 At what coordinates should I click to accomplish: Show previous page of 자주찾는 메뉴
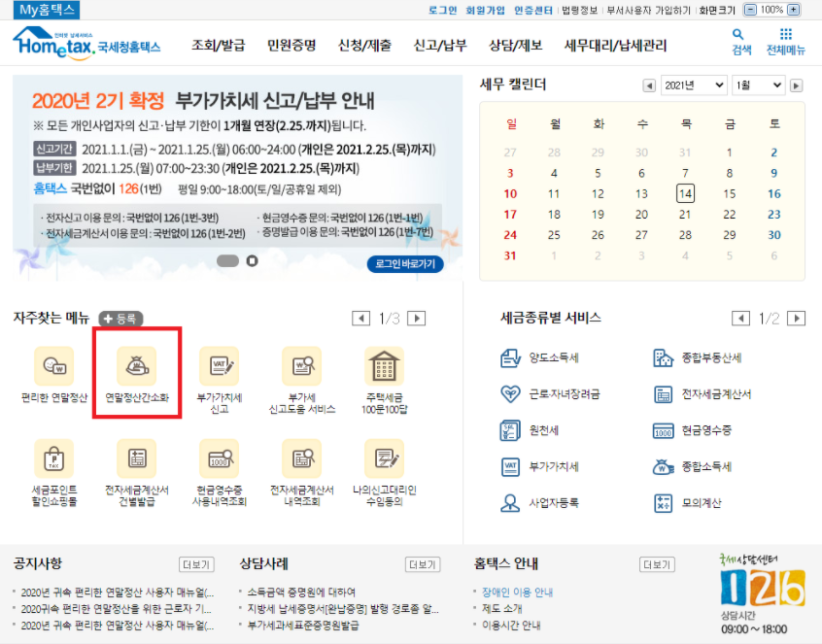360,318
